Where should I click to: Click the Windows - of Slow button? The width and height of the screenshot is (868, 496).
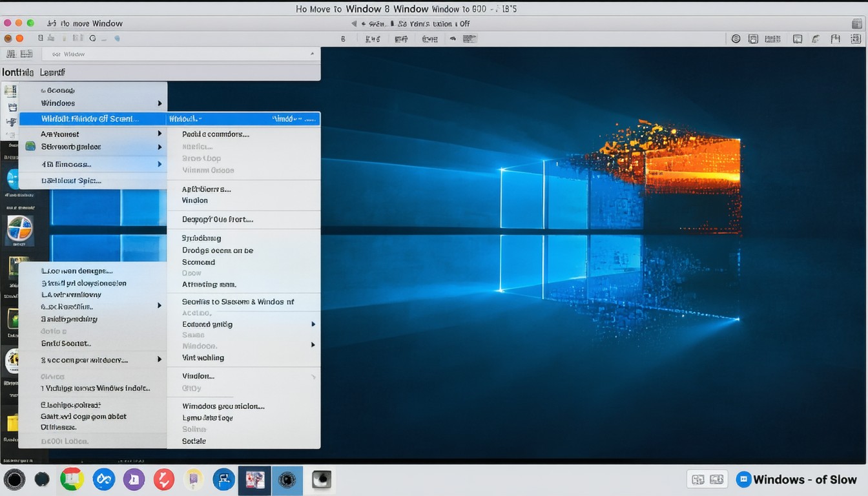[797, 479]
